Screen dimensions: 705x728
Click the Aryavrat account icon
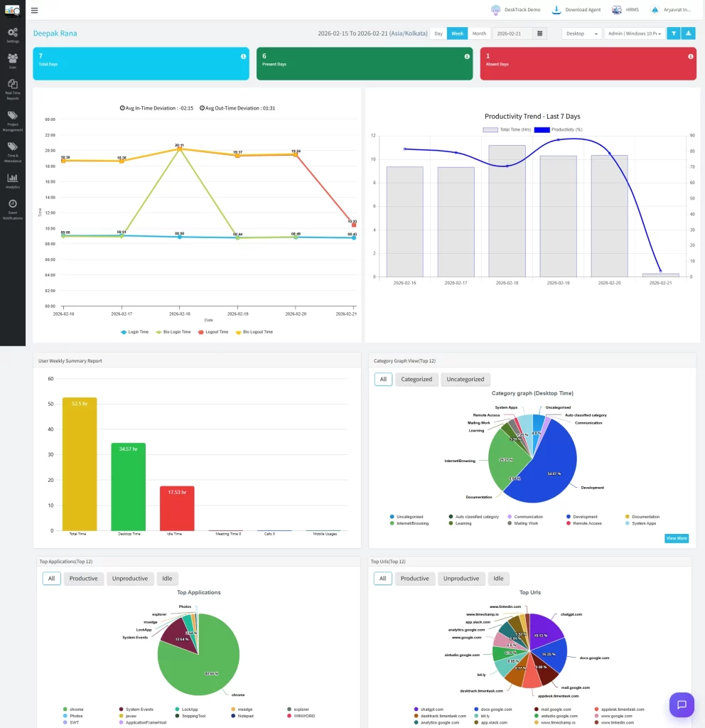[655, 10]
